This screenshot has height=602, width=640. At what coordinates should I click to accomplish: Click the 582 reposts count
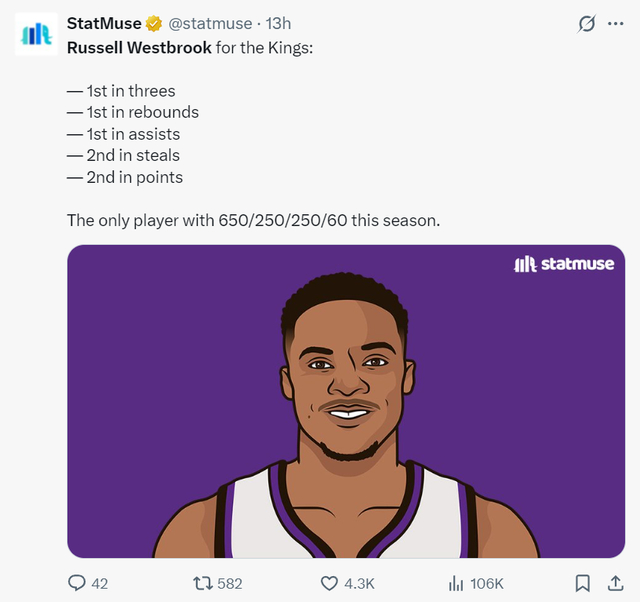coord(229,583)
